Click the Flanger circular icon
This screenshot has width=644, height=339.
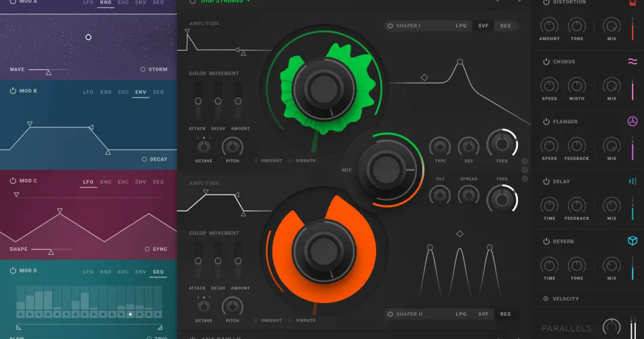click(632, 121)
